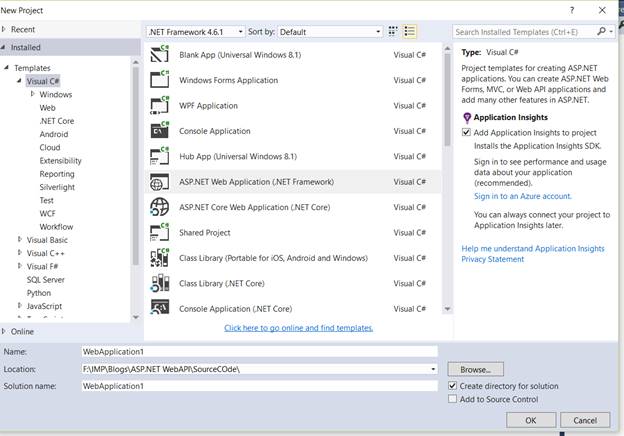The image size is (624, 436).
Task: Select the Shared Project template icon
Action: [160, 232]
